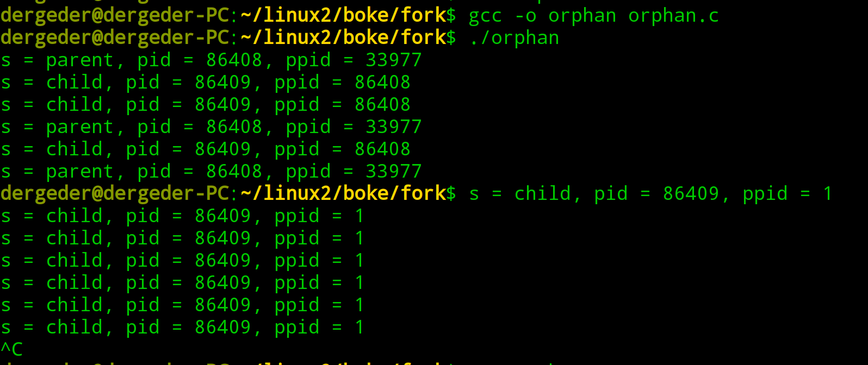Image resolution: width=868 pixels, height=365 pixels.
Task: Click the child output line just above '^C'
Action: point(182,328)
